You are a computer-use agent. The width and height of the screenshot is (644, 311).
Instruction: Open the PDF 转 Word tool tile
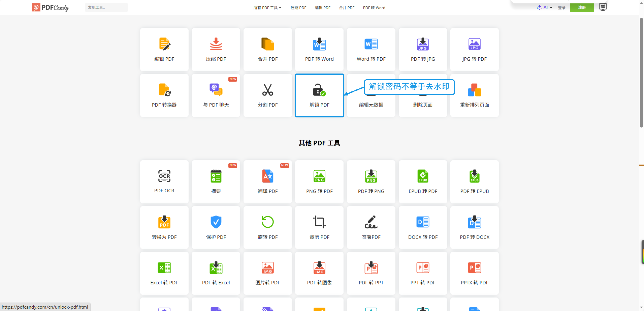319,50
